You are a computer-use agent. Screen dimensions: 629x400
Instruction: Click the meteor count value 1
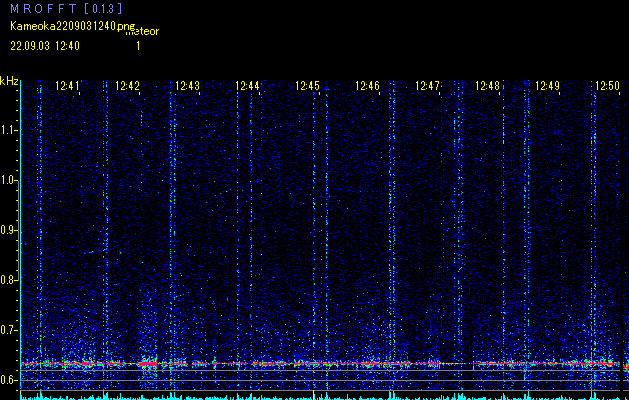pos(138,46)
